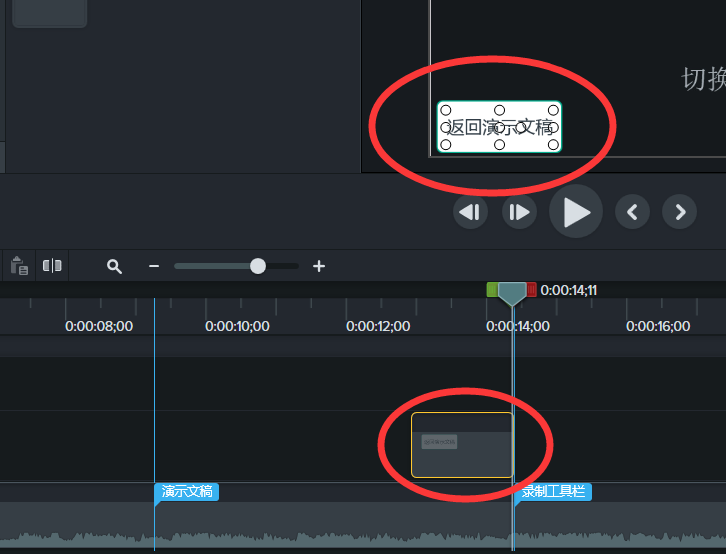Image resolution: width=726 pixels, height=554 pixels.
Task: Select the 演示文稿 timeline marker
Action: (187, 492)
